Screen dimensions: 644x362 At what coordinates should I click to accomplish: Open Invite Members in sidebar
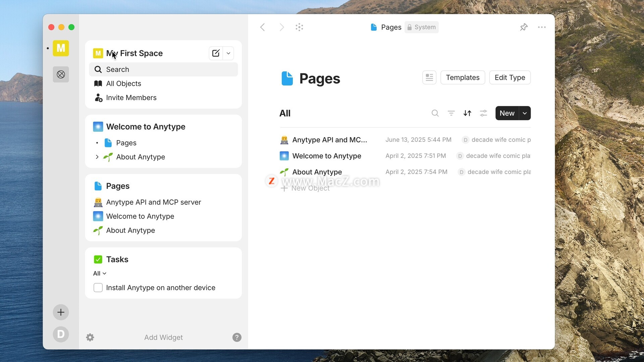(131, 98)
